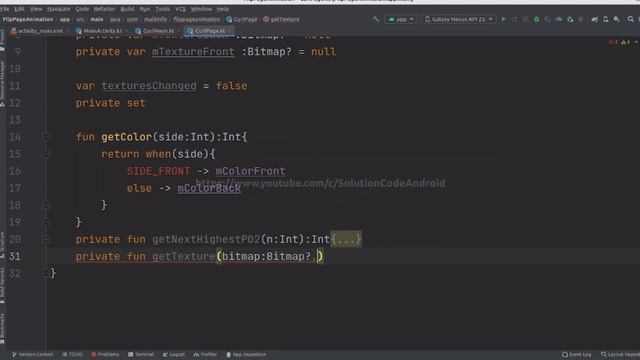Click fold end marker on line 19
The height and width of the screenshot is (360, 640).
[x=46, y=222]
